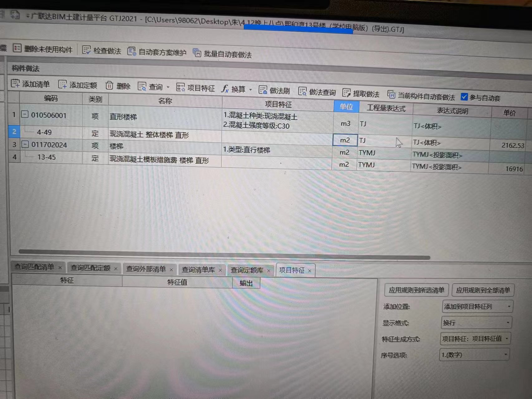Switch to 查询匹配清单 tab
532x399 pixels.
pyautogui.click(x=34, y=267)
